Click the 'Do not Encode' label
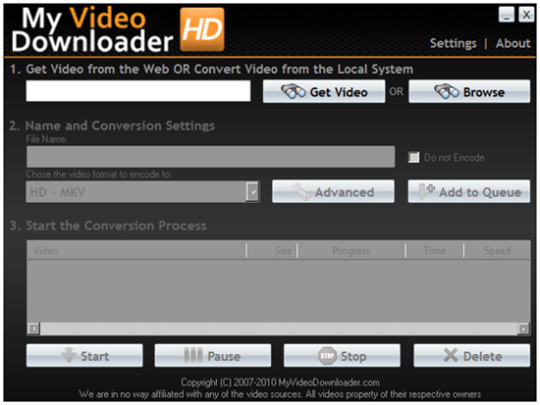Screen dimensions: 540x405 click(454, 157)
